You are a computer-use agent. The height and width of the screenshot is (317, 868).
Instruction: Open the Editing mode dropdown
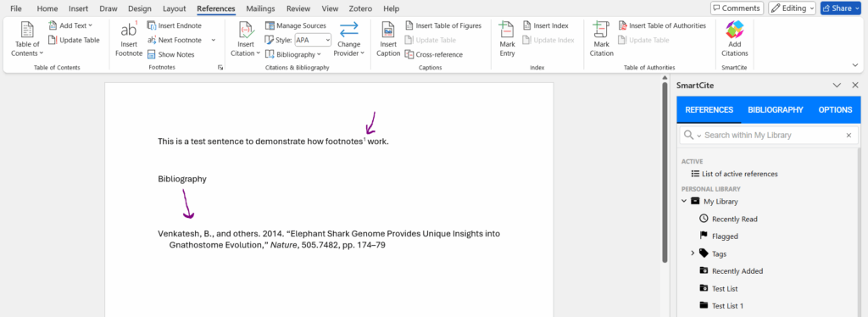793,8
